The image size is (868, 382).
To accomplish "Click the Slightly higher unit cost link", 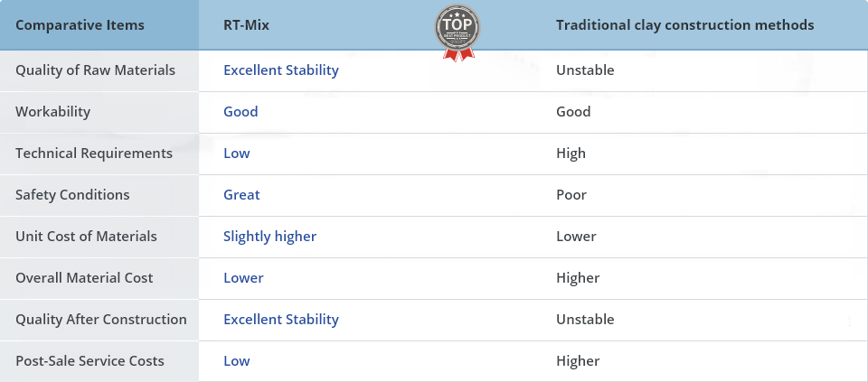I will coord(269,237).
